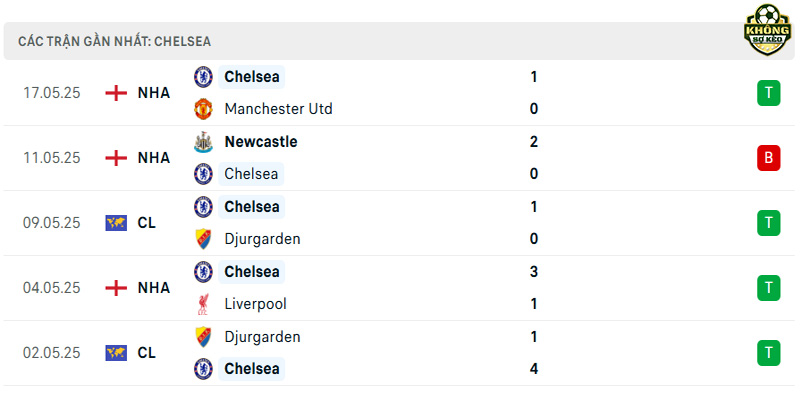
Task: Open Liverpool team name link
Action: click(x=256, y=304)
